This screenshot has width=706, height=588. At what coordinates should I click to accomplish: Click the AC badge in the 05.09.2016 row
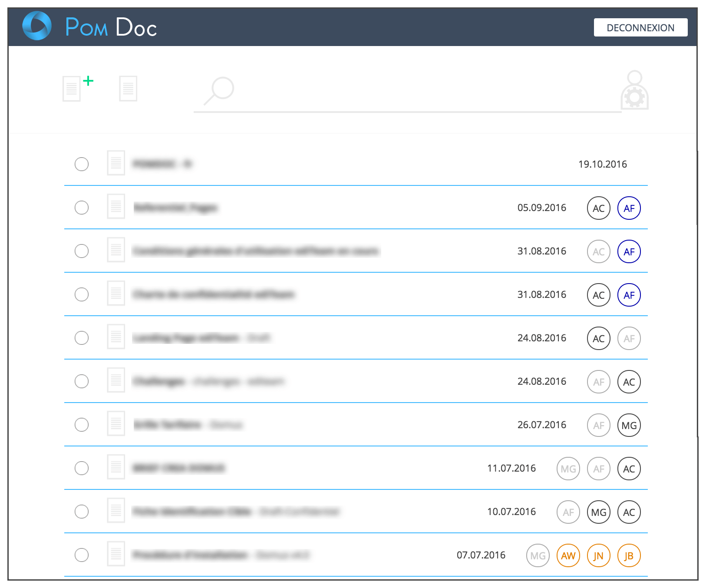[x=599, y=208]
